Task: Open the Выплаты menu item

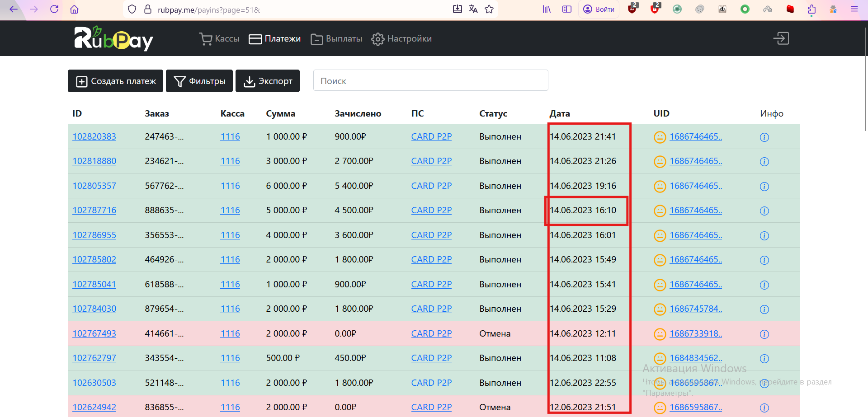Action: (x=337, y=39)
